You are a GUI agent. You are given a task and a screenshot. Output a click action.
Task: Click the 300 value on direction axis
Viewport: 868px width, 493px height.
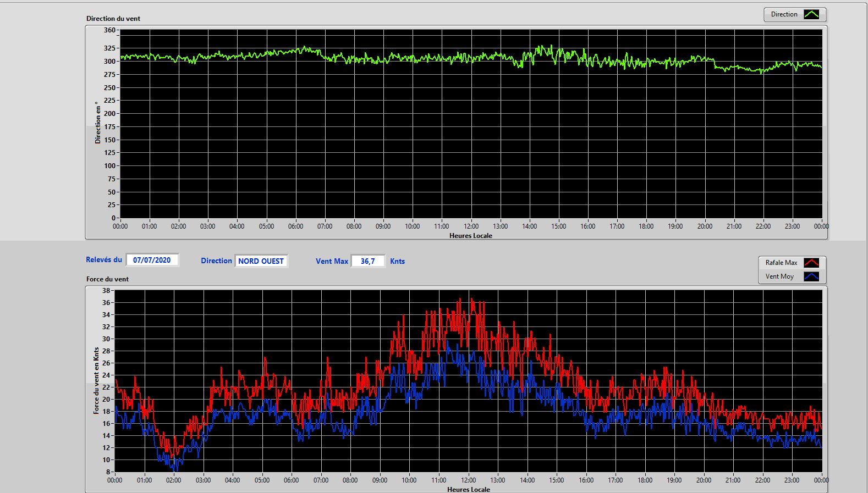tap(109, 61)
